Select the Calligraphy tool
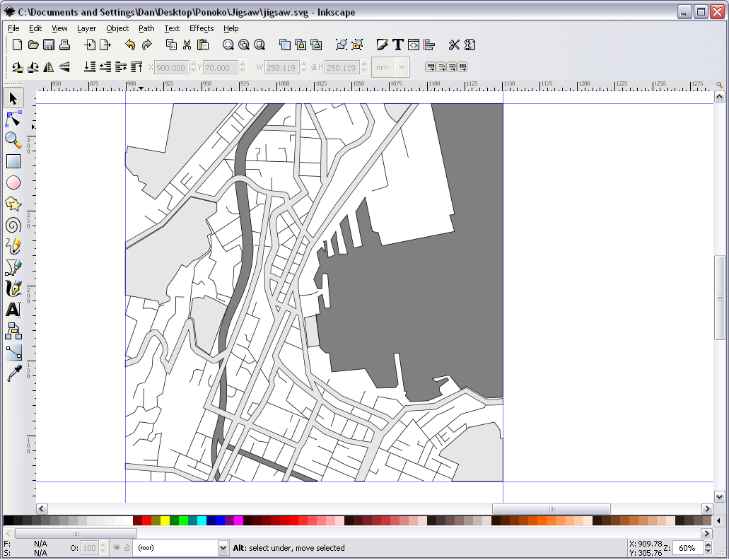This screenshot has height=560, width=729. tap(13, 288)
